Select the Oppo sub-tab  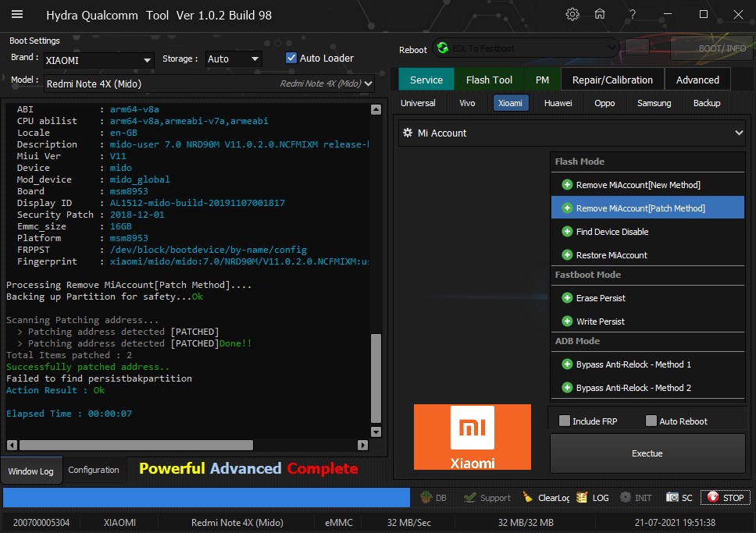[604, 103]
